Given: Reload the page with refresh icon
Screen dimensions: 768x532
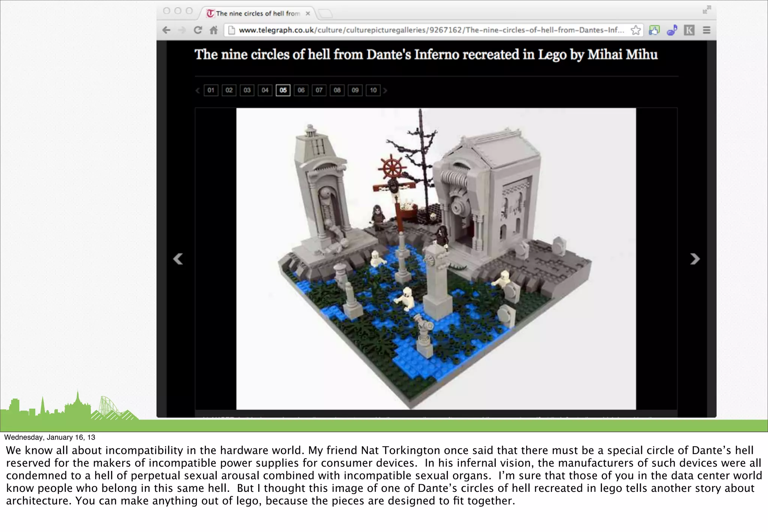Looking at the screenshot, I should (198, 30).
